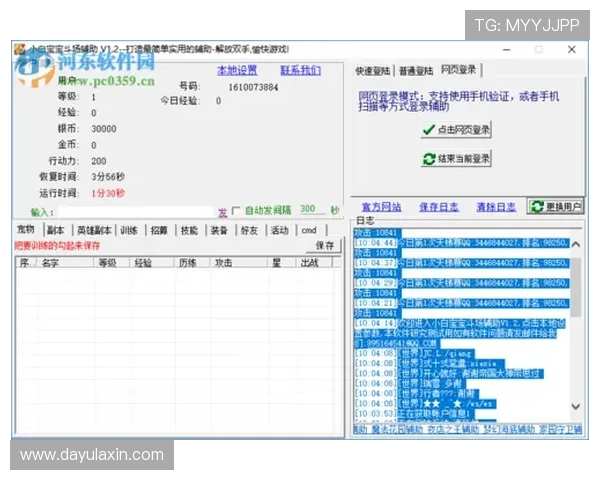Viewport: 600px width, 480px height.
Task: Click the 银币 value 30000
Action: (x=104, y=129)
